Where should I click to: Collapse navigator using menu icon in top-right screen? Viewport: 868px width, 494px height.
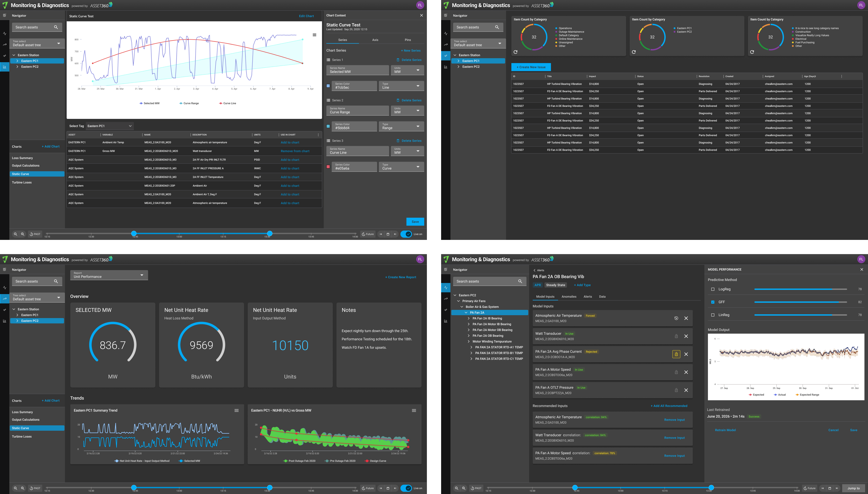tap(446, 16)
